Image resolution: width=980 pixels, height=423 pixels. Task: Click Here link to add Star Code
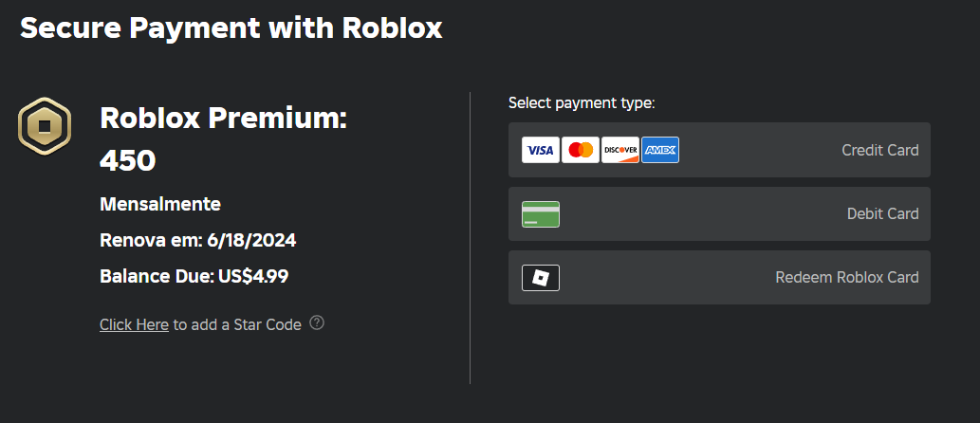pos(134,324)
